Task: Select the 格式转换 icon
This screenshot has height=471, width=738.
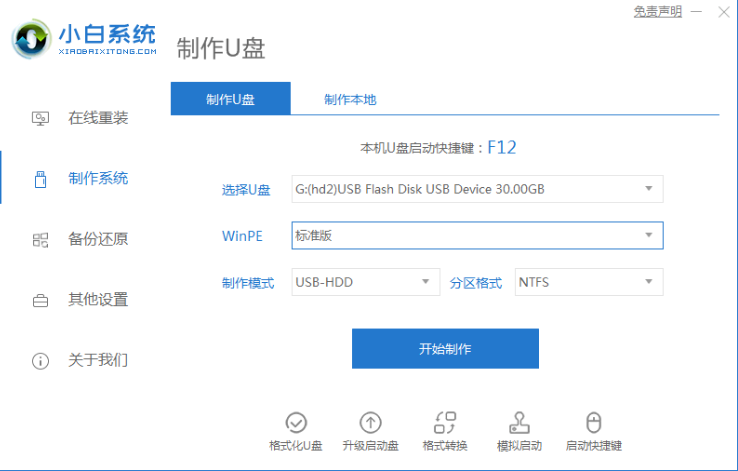Action: coord(445,422)
